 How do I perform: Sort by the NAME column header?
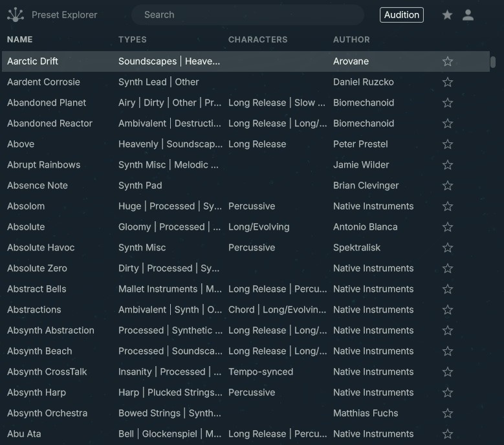20,39
